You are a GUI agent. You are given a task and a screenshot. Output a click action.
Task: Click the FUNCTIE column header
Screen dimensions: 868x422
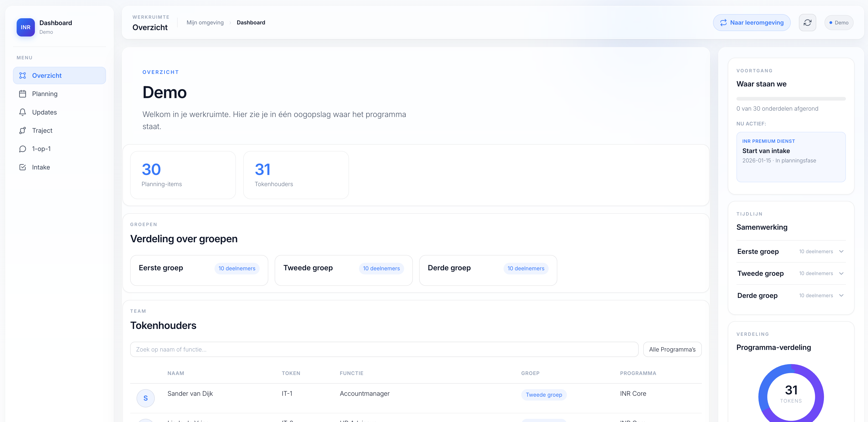[351, 373]
